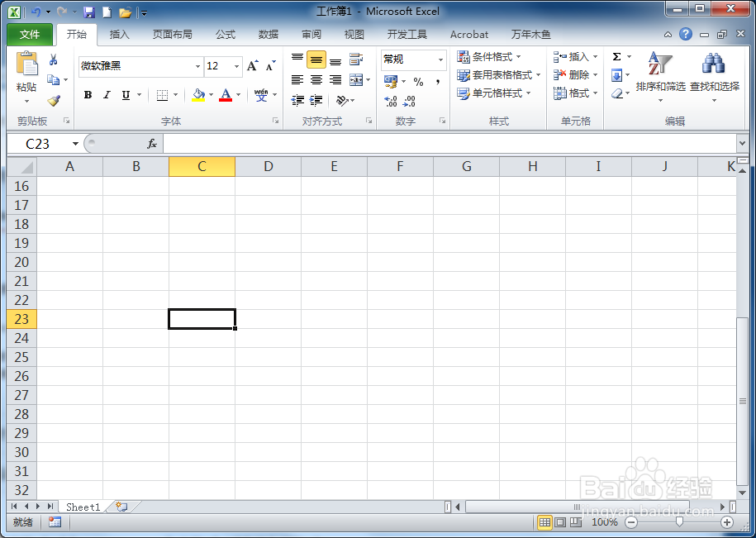756x538 pixels.
Task: Switch to the 公式 tab
Action: 226,35
